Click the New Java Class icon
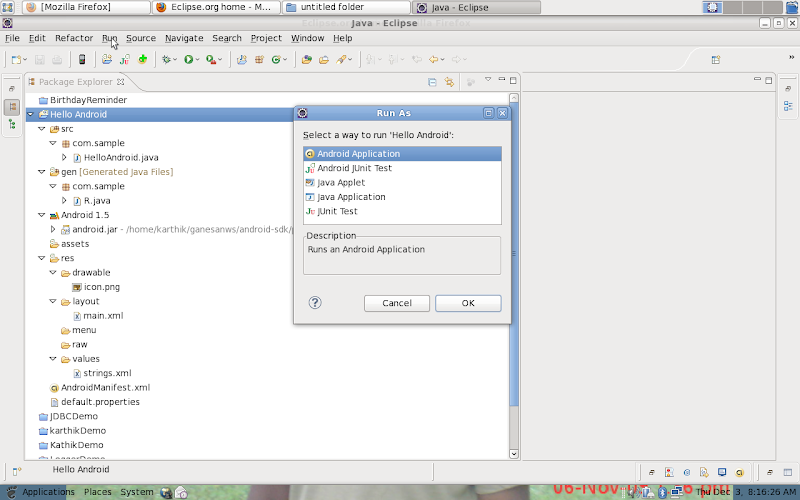Screen dimensions: 800x500 point(276,60)
